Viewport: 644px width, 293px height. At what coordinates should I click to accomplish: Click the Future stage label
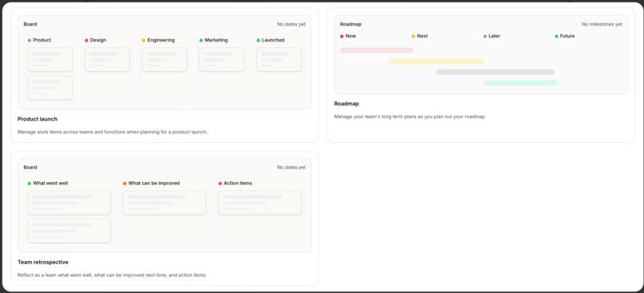(x=567, y=36)
